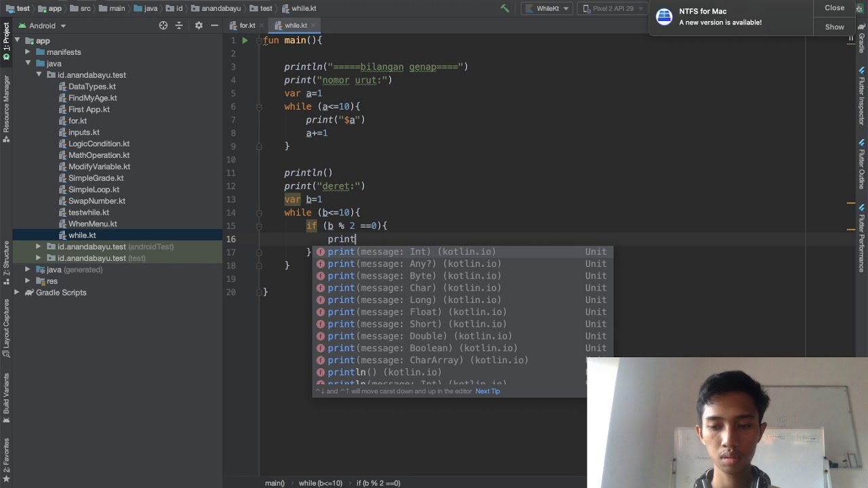
Task: Toggle the Gradle tool window
Action: (862, 37)
